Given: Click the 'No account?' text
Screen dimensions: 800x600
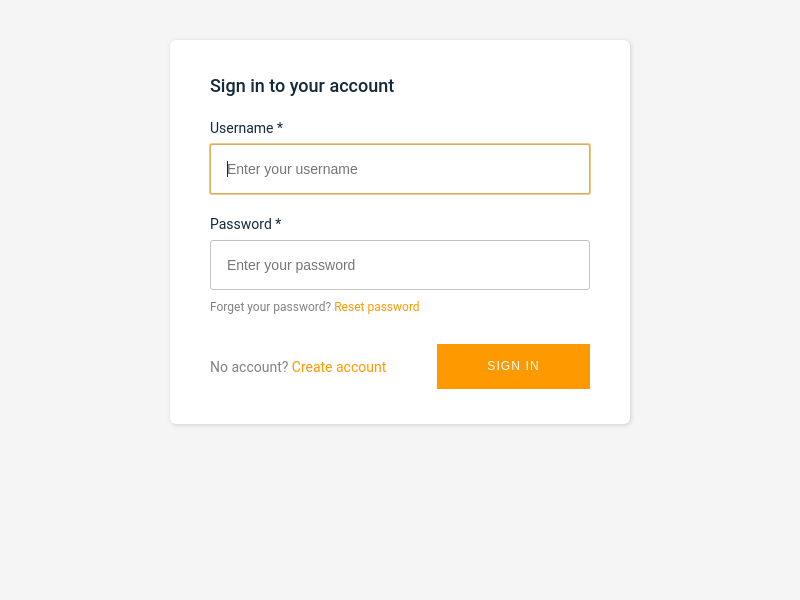Looking at the screenshot, I should [x=249, y=367].
